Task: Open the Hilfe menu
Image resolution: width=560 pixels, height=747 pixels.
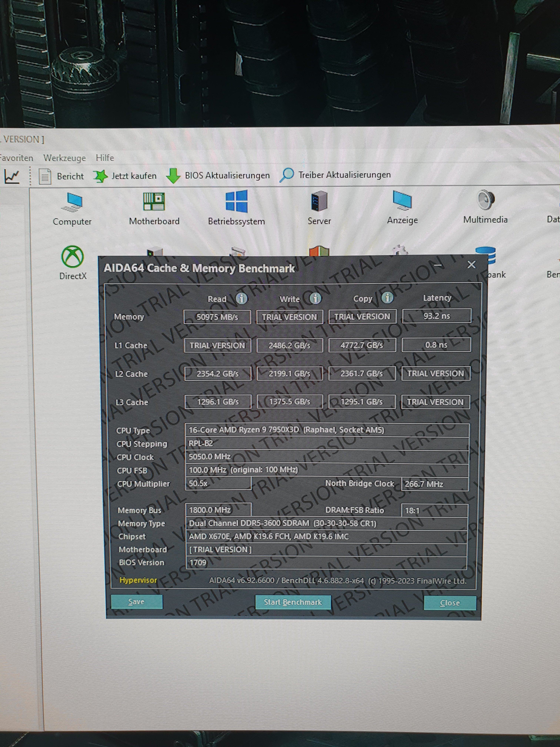Action: (105, 158)
